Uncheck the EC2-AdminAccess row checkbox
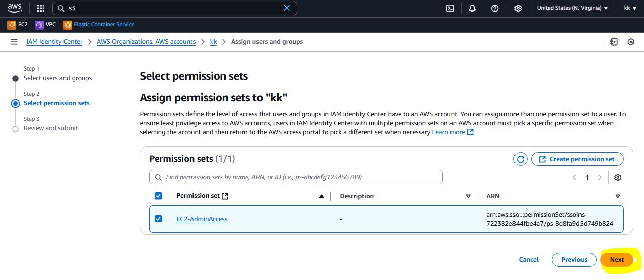 [158, 219]
